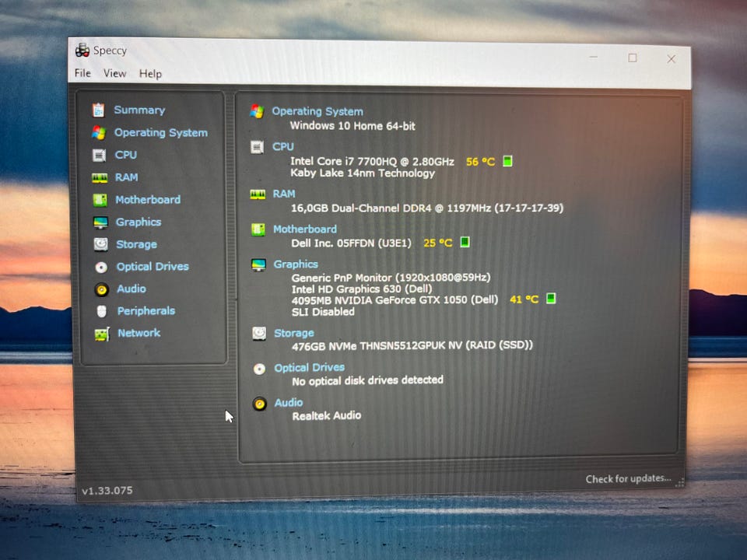Click the Motherboard heading link in summary
This screenshot has height=560, width=747.
305,229
